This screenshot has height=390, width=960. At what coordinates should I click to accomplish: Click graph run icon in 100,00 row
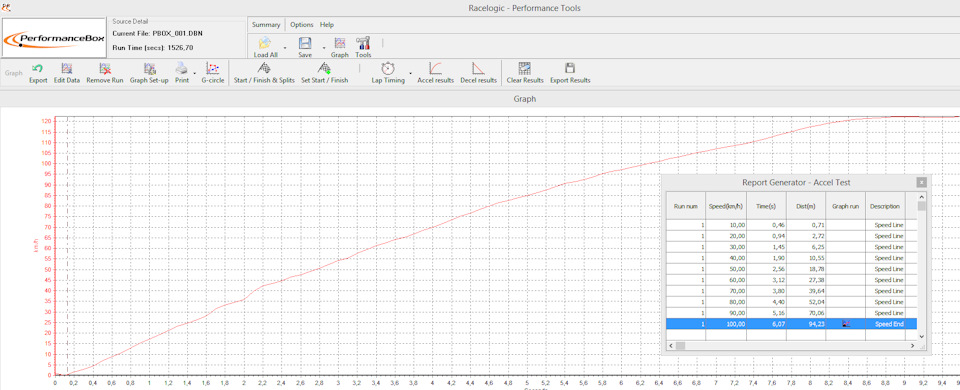pos(846,324)
